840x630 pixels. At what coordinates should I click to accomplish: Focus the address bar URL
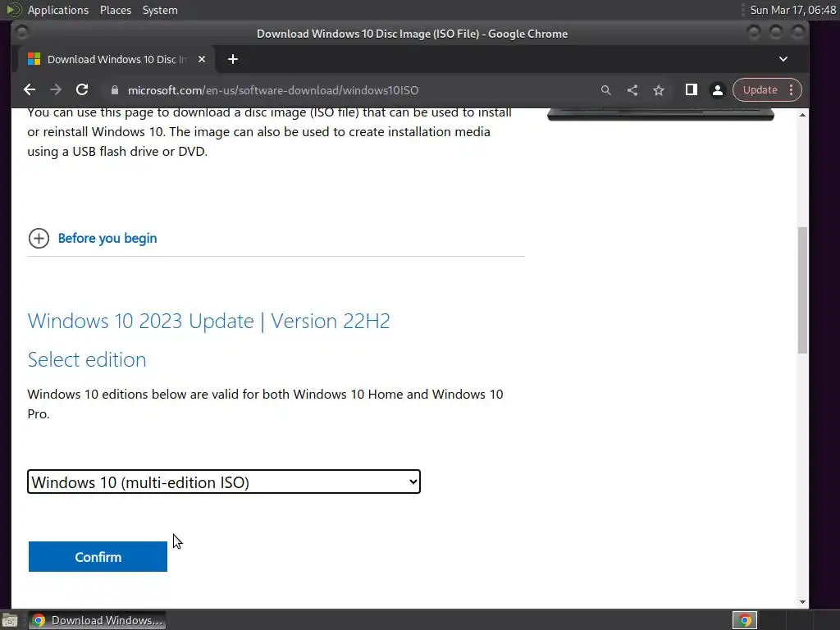273,90
